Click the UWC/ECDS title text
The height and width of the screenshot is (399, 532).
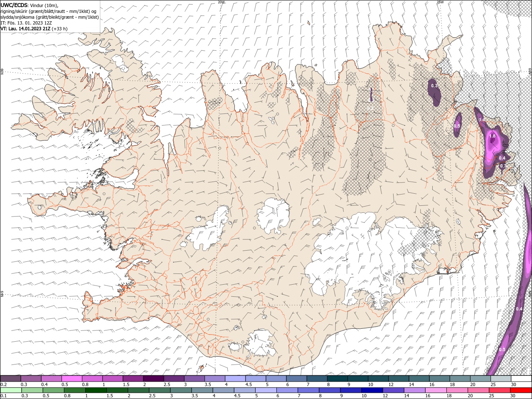click(15, 5)
